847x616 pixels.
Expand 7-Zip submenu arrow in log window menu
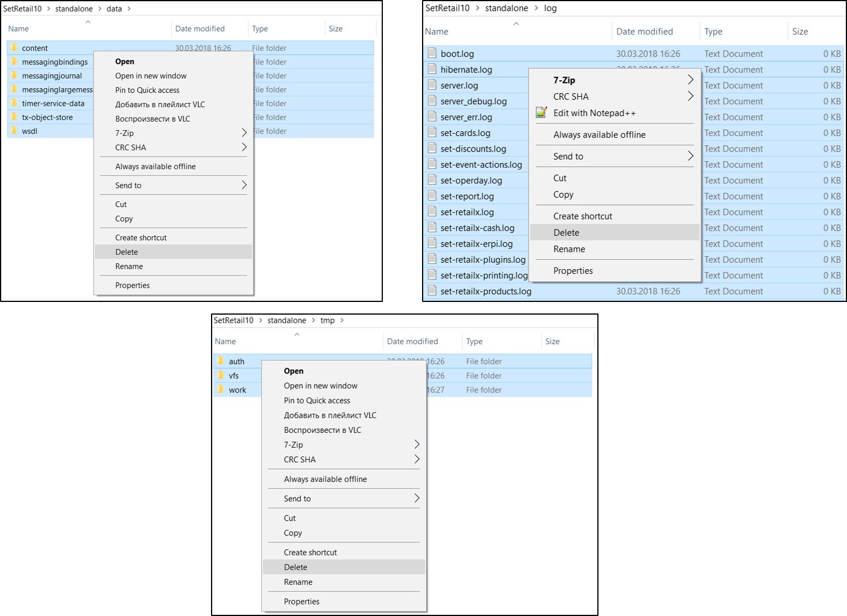[x=690, y=80]
